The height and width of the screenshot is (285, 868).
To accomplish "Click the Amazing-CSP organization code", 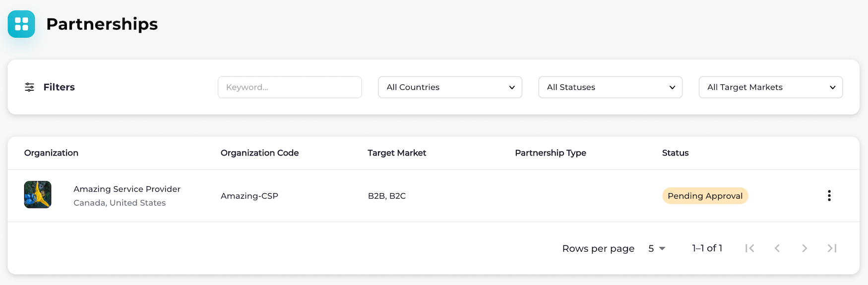I will coord(249,196).
